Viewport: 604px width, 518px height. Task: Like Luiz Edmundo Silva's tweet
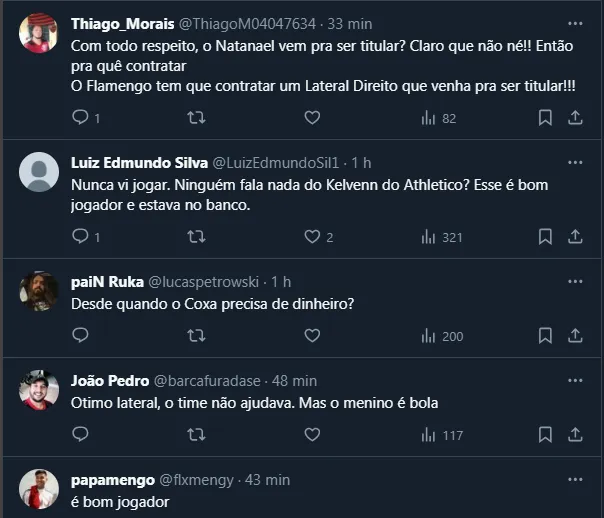[x=312, y=236]
